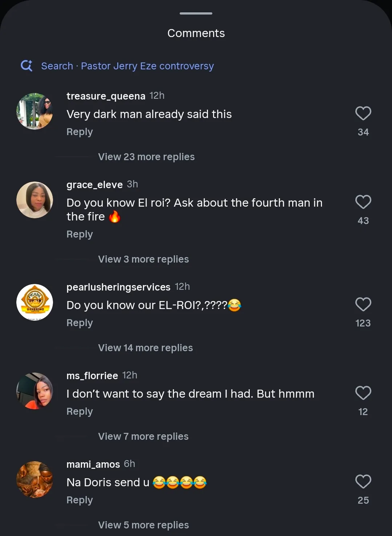Image resolution: width=392 pixels, height=536 pixels.
Task: Expand 23 more replies
Action: 146,157
